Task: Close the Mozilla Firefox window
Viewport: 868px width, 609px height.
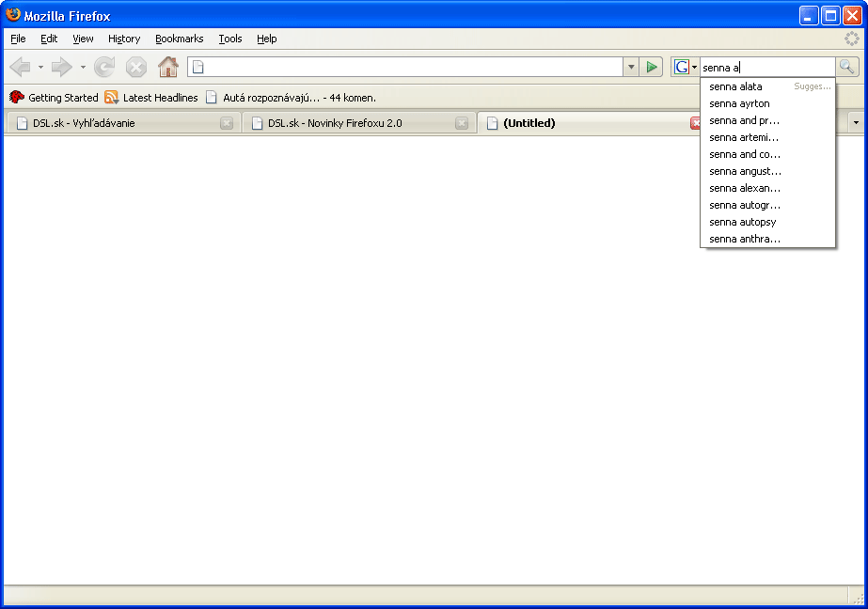Action: 853,15
